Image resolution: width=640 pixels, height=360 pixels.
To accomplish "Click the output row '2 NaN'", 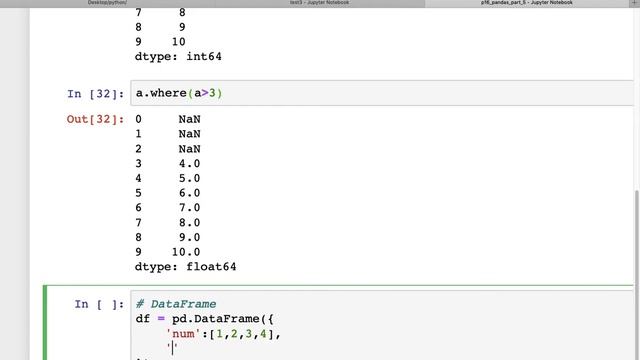I will (x=168, y=149).
